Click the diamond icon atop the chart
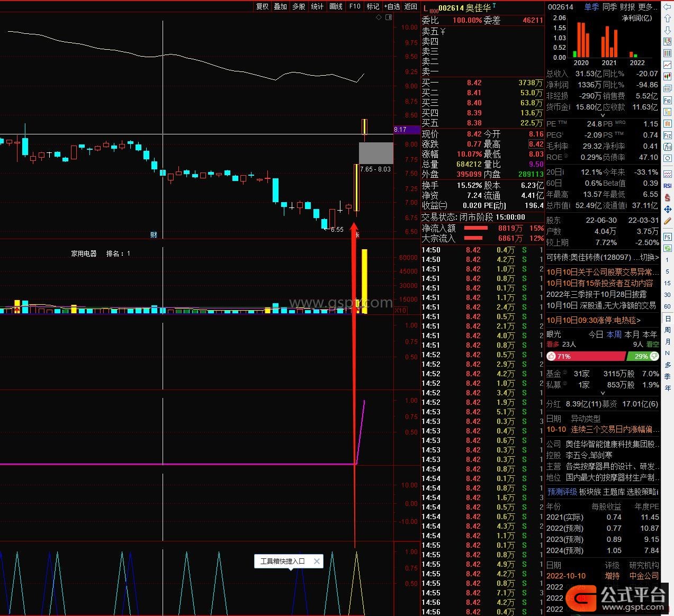The image size is (674, 616). pos(379,17)
